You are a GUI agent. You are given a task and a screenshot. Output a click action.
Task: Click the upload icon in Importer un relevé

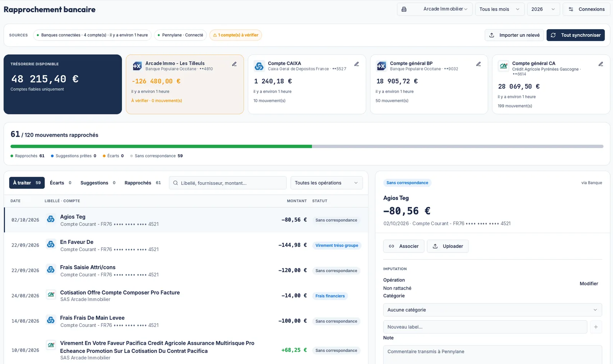coord(492,35)
